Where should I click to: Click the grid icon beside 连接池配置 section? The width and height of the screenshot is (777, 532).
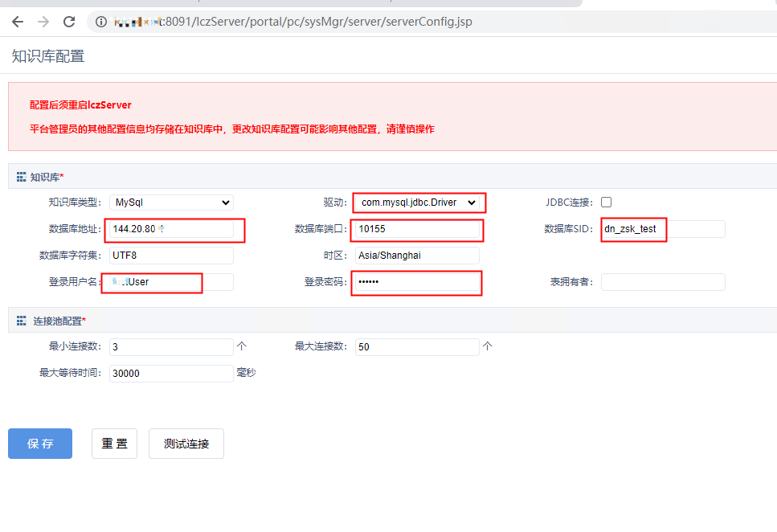(x=21, y=321)
